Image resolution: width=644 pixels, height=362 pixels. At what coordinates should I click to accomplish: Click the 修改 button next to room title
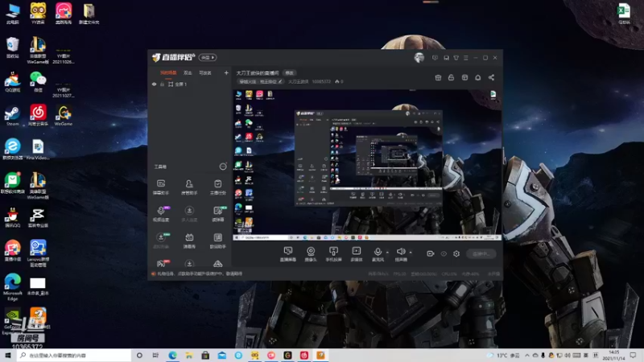point(290,73)
